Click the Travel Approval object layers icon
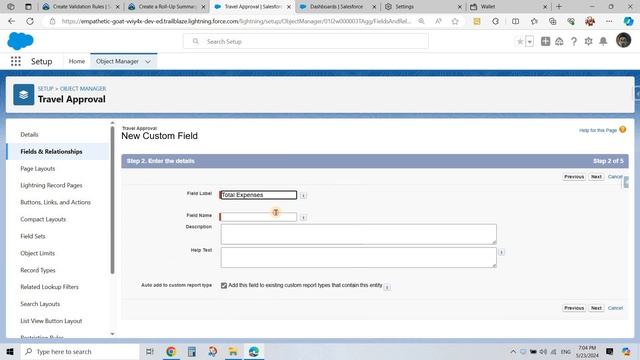640x360 pixels. [x=24, y=95]
